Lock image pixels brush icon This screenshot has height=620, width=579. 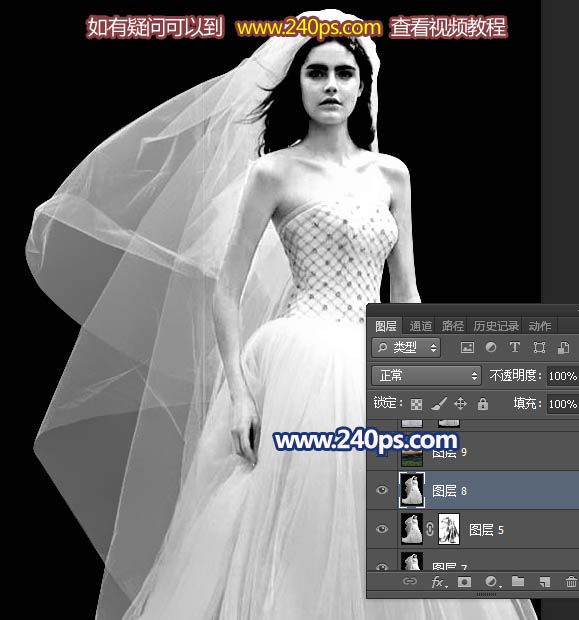coord(439,404)
